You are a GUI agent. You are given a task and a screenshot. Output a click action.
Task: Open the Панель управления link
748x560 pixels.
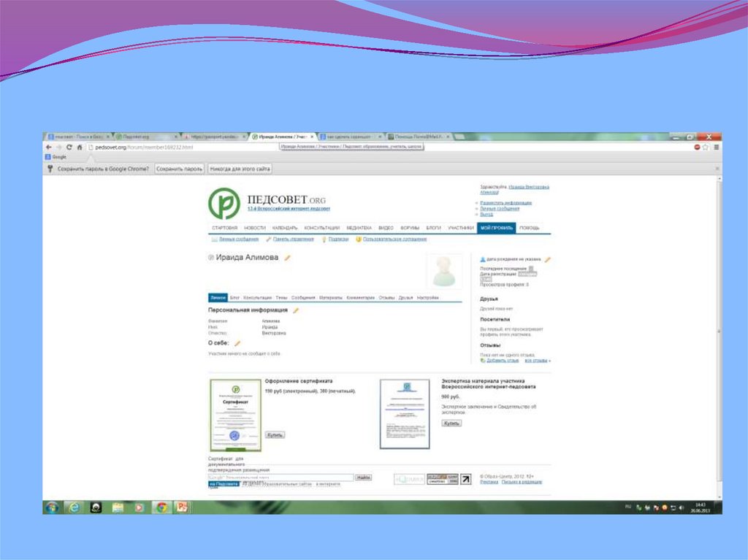pyautogui.click(x=294, y=239)
